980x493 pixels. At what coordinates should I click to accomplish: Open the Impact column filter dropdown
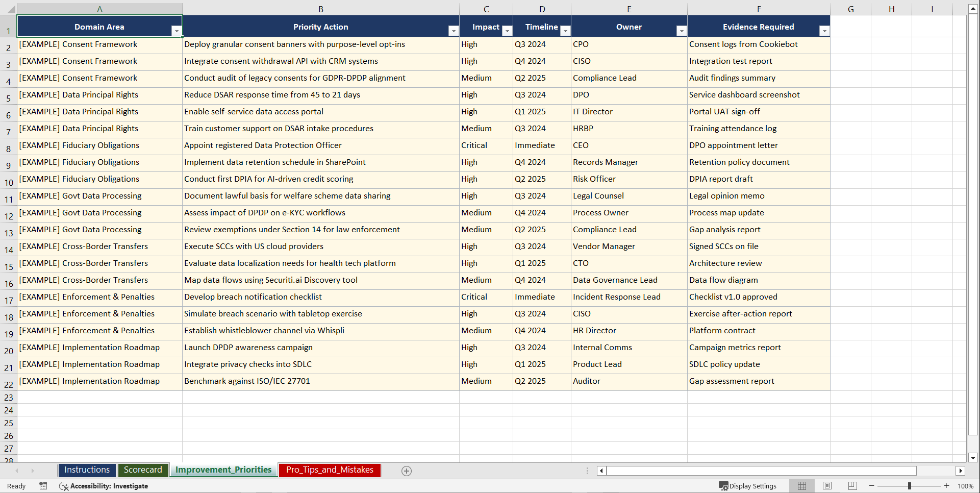click(x=507, y=31)
